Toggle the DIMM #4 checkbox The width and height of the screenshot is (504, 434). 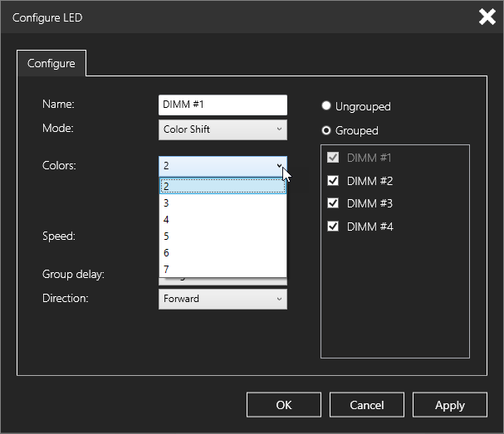[x=333, y=226]
